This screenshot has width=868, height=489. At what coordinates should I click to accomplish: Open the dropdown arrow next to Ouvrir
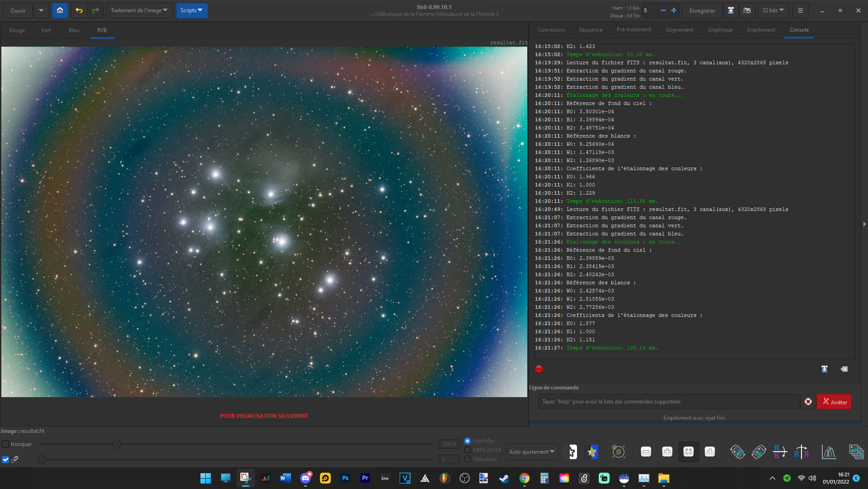coord(41,10)
